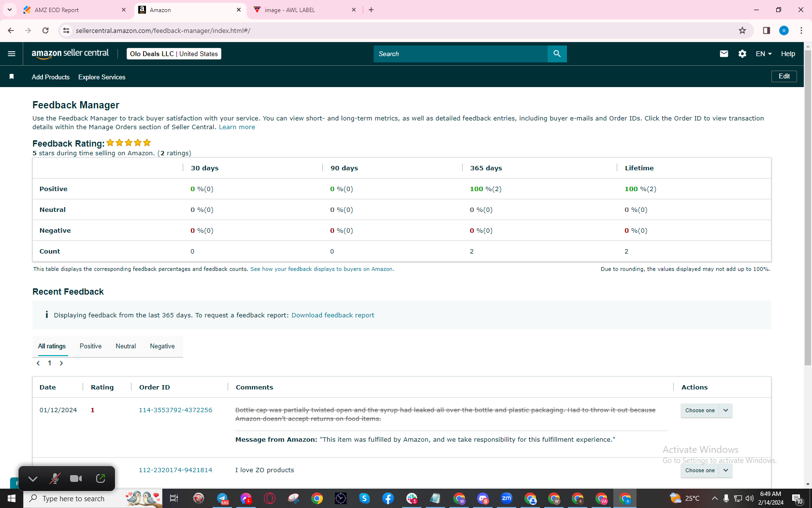Click the Help link in header

[788, 54]
